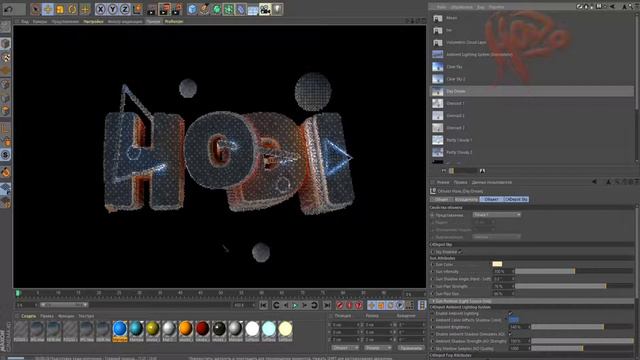
Task: Add a Camera object
Action: [265, 9]
